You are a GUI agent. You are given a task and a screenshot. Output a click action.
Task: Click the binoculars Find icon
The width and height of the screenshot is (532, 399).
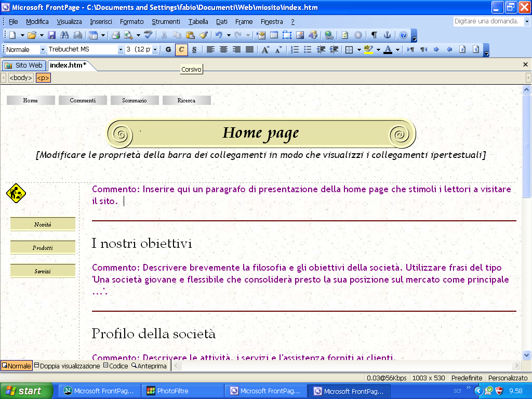[x=64, y=35]
